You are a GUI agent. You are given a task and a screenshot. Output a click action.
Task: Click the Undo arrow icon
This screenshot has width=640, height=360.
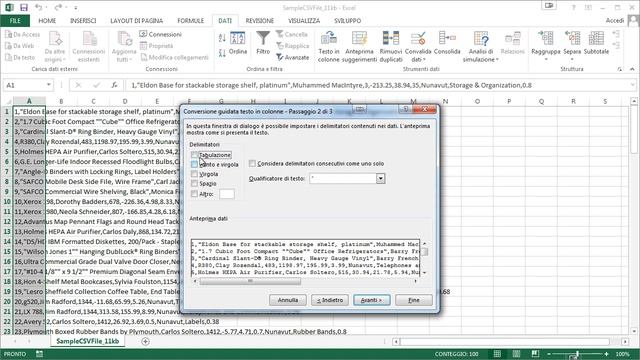(38, 7)
